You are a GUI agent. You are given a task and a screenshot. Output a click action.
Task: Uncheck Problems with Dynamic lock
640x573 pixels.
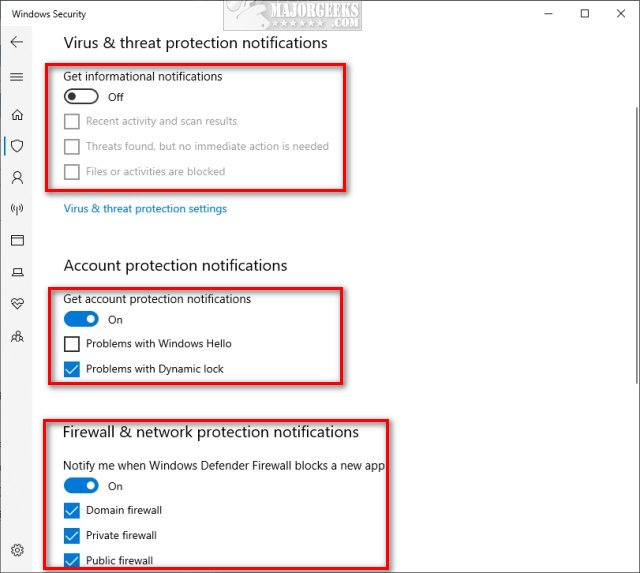(x=72, y=369)
